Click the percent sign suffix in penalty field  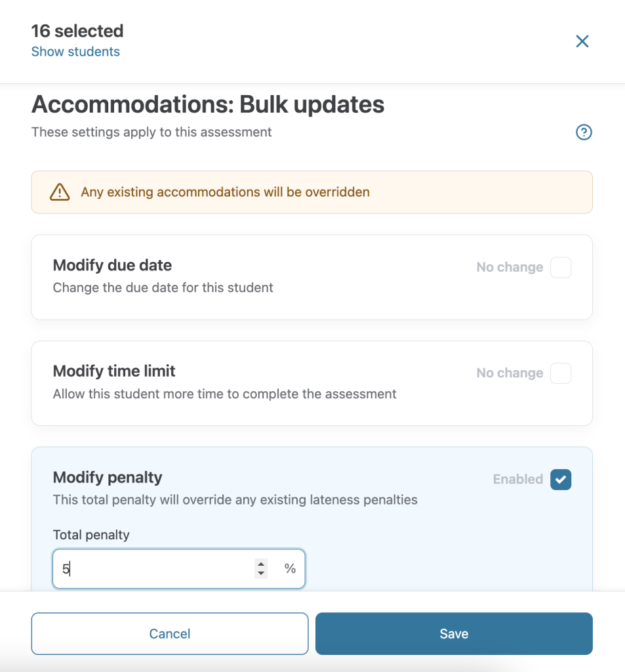pyautogui.click(x=290, y=569)
